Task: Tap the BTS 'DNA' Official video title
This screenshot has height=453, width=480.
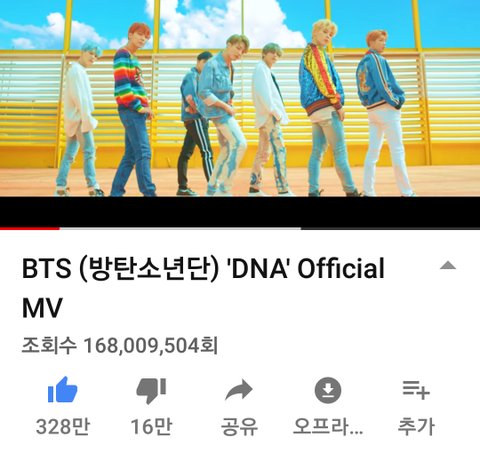Action: (203, 287)
